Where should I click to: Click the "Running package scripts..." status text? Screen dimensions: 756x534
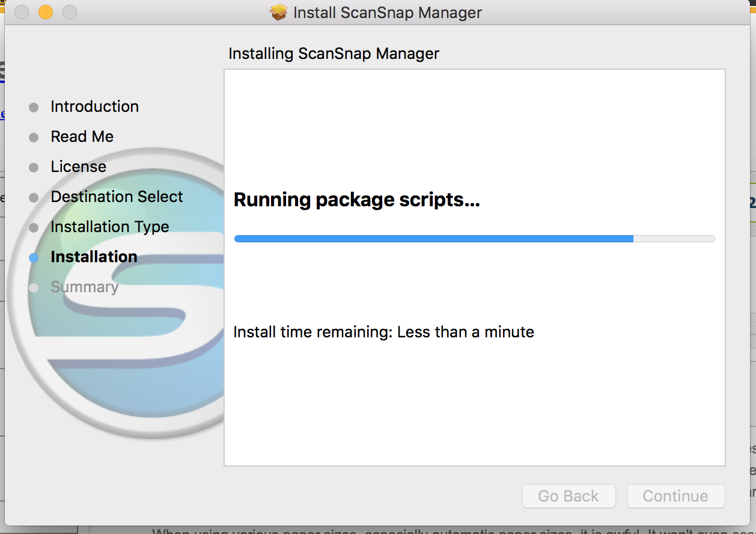coord(356,200)
